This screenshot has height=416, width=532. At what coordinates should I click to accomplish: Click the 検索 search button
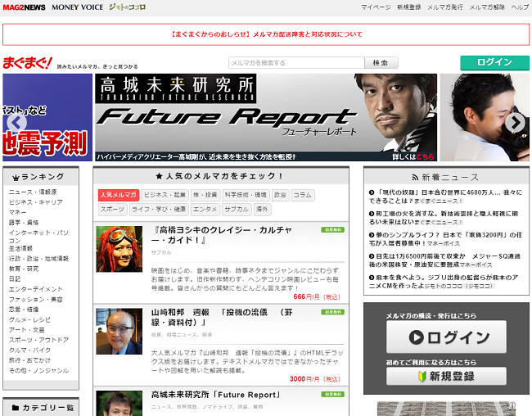click(x=381, y=63)
